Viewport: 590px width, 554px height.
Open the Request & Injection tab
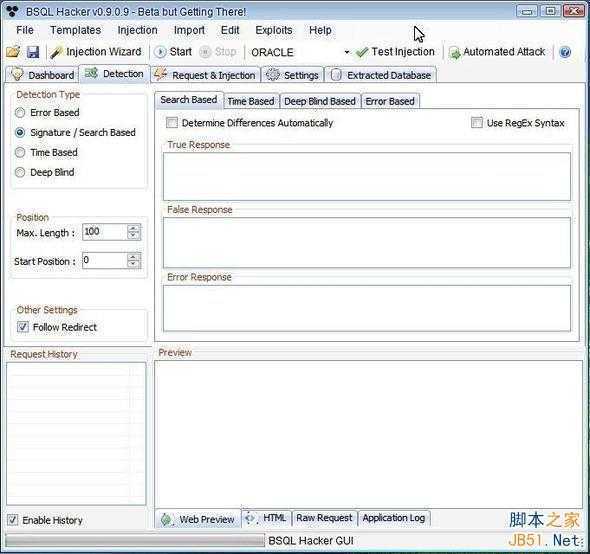[x=205, y=75]
